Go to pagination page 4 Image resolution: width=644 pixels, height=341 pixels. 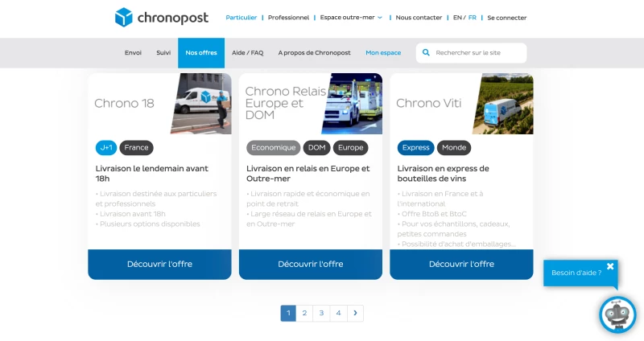click(338, 313)
